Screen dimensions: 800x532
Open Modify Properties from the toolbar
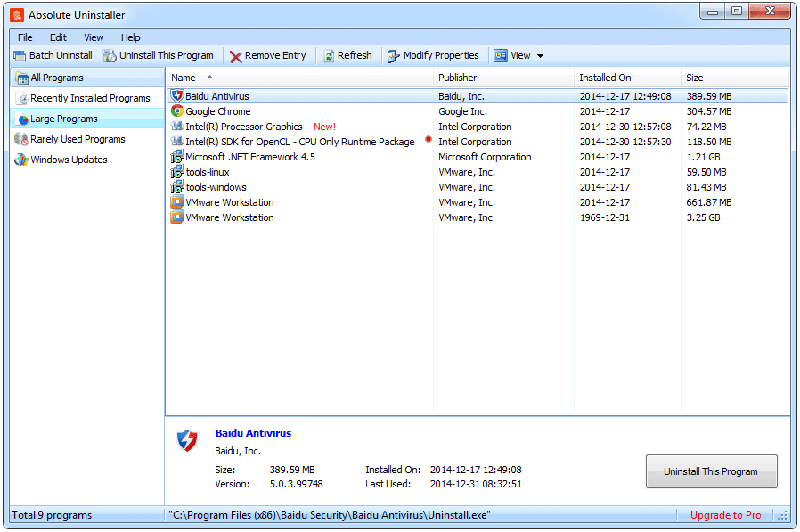click(392, 55)
